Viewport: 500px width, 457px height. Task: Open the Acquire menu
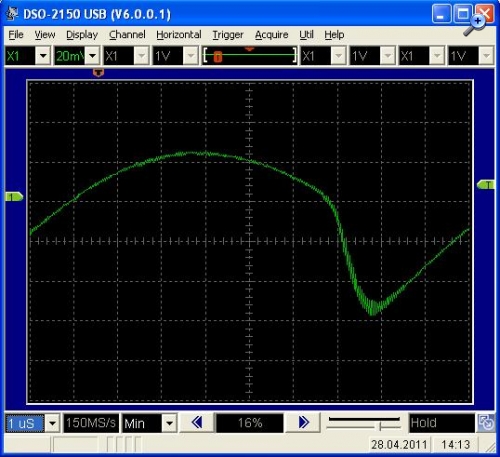pyautogui.click(x=271, y=35)
